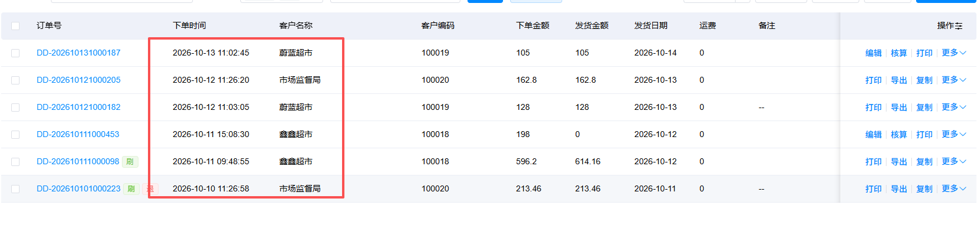980x244 pixels.
Task: Click the 发货金额 column header
Action: pyautogui.click(x=592, y=25)
